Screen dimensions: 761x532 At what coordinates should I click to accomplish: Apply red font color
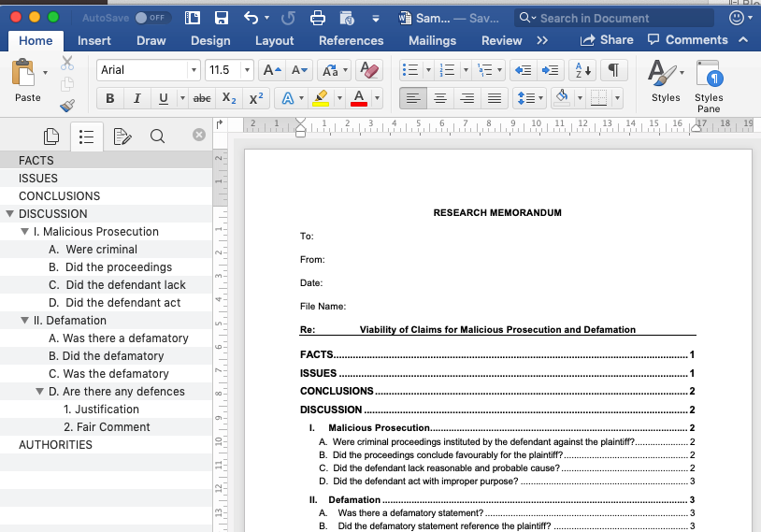(x=359, y=98)
